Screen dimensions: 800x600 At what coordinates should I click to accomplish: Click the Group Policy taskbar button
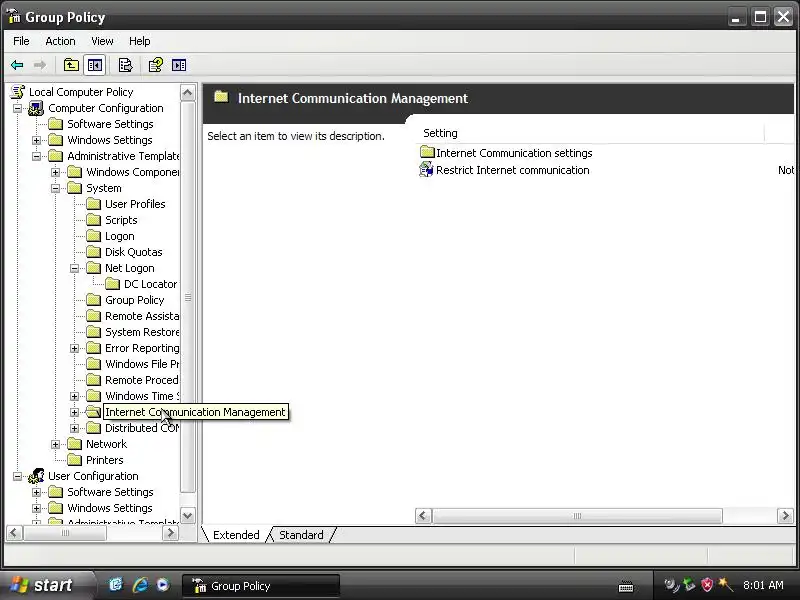[260, 586]
